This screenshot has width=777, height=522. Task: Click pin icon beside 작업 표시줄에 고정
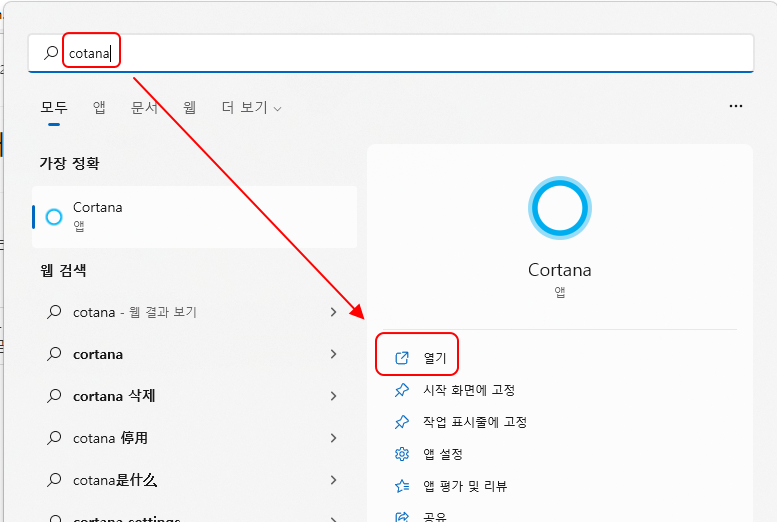pyautogui.click(x=402, y=422)
